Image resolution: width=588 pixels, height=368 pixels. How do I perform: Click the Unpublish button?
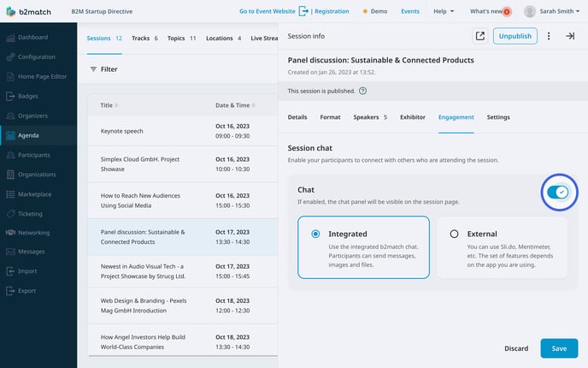514,36
